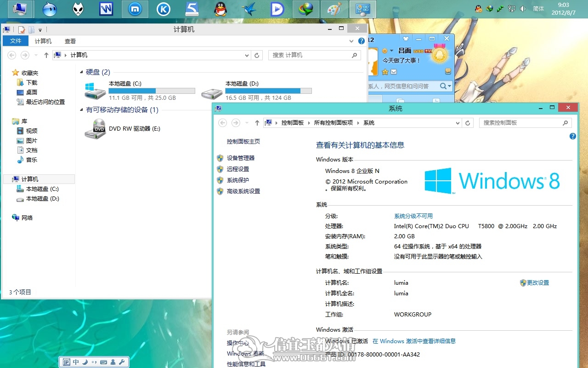This screenshot has width=588, height=368.
Task: Open 远程设置 in the System sidebar
Action: pyautogui.click(x=238, y=169)
